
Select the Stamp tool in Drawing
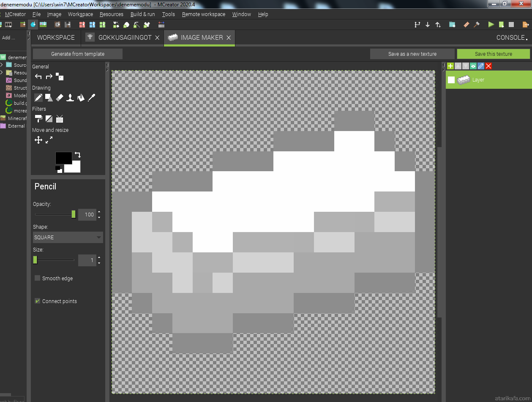[70, 98]
